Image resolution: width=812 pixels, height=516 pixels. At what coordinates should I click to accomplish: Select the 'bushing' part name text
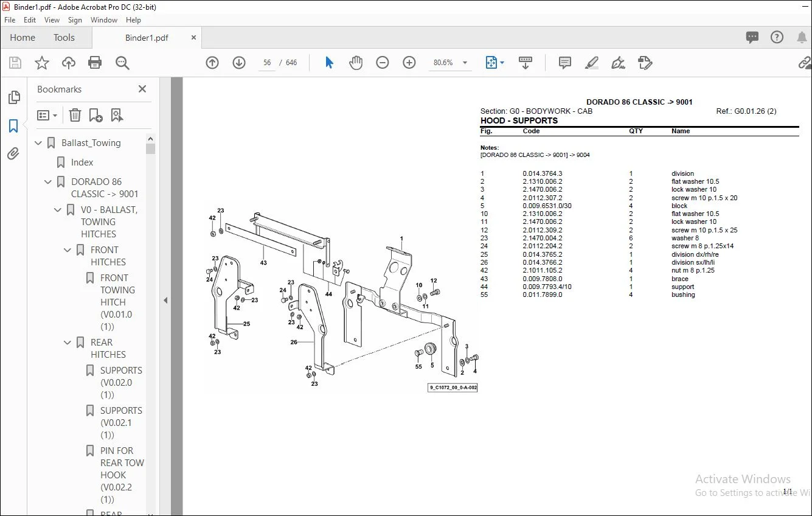[x=683, y=295]
